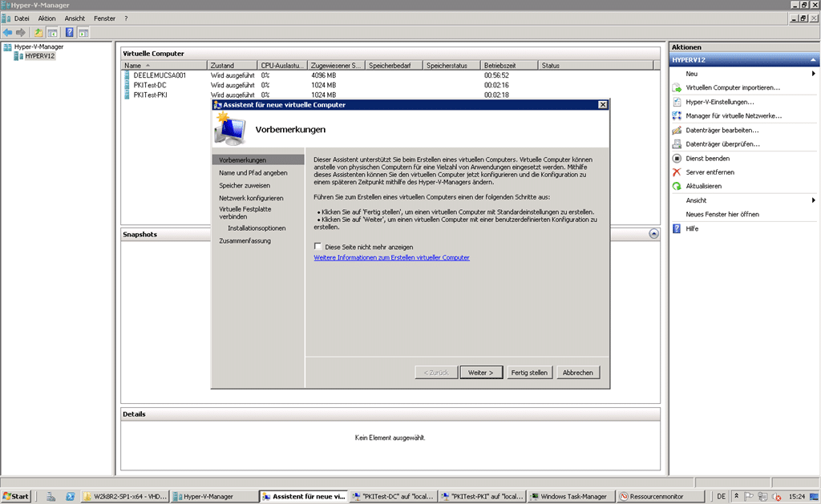
Task: Refresh with the Aktualisieren action
Action: [703, 186]
